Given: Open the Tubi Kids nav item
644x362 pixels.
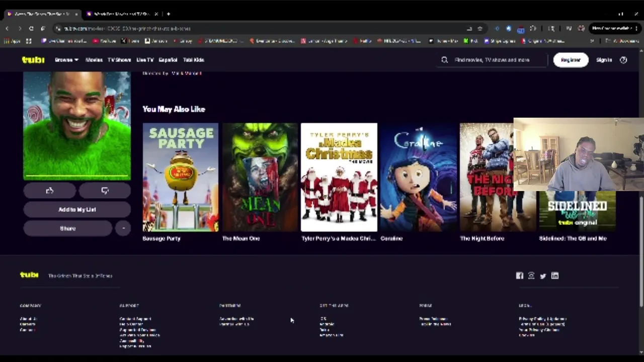Looking at the screenshot, I should coord(193,60).
